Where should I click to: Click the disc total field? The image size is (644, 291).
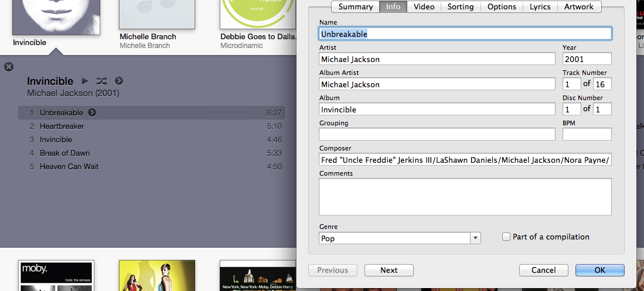(x=602, y=109)
